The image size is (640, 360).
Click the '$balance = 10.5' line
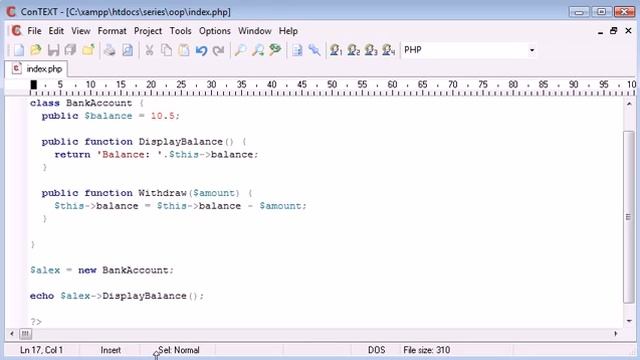[110, 116]
